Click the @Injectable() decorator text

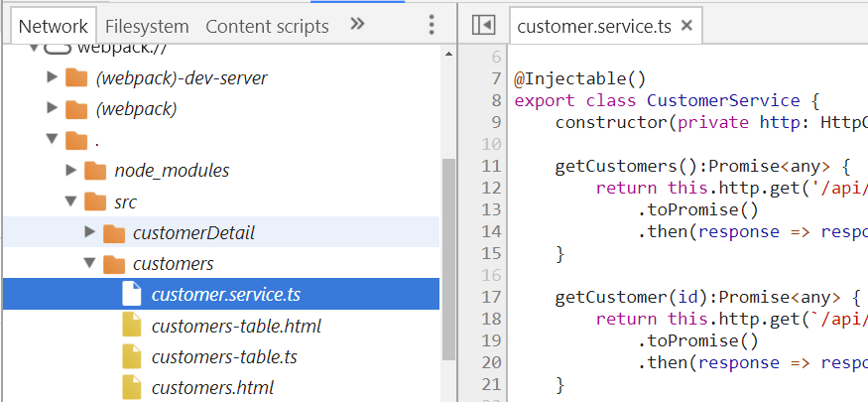580,78
